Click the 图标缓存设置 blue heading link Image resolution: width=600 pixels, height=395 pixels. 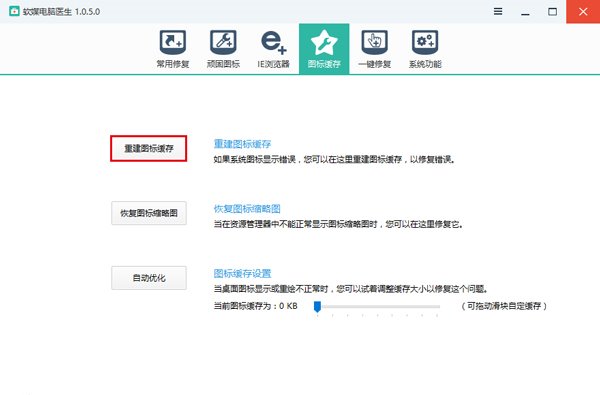[242, 274]
